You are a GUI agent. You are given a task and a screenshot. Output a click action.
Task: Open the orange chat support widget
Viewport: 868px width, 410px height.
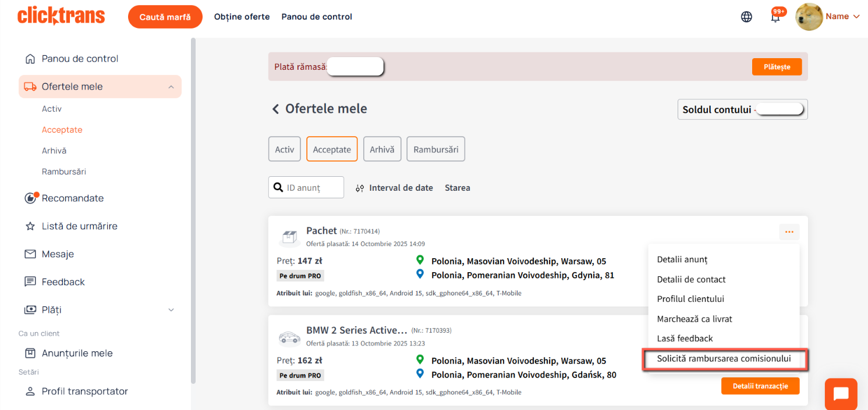pyautogui.click(x=841, y=394)
